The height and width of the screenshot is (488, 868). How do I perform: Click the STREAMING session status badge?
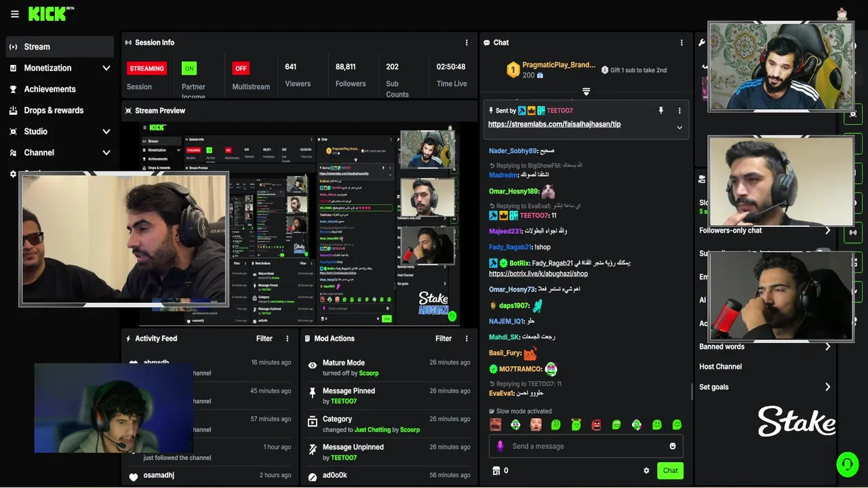146,68
